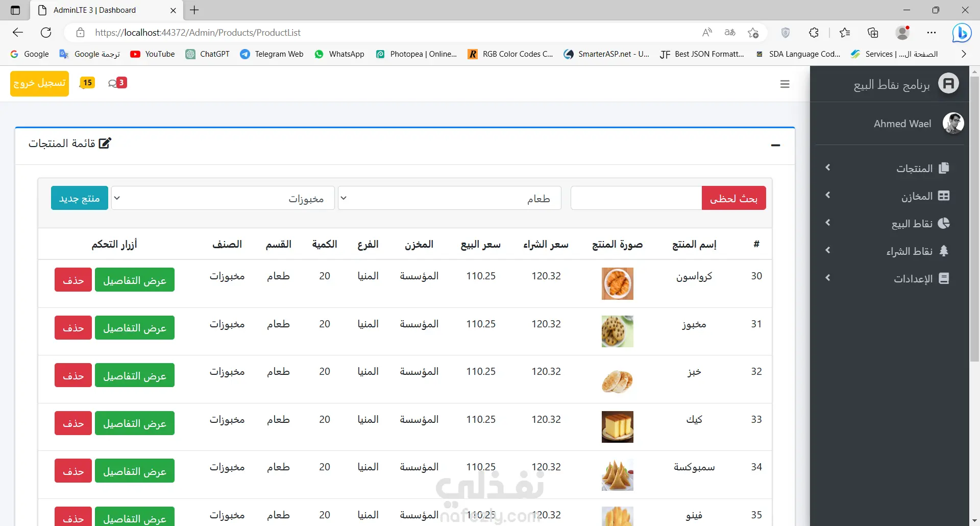
Task: Open the مخبوزات category dropdown
Action: [223, 198]
